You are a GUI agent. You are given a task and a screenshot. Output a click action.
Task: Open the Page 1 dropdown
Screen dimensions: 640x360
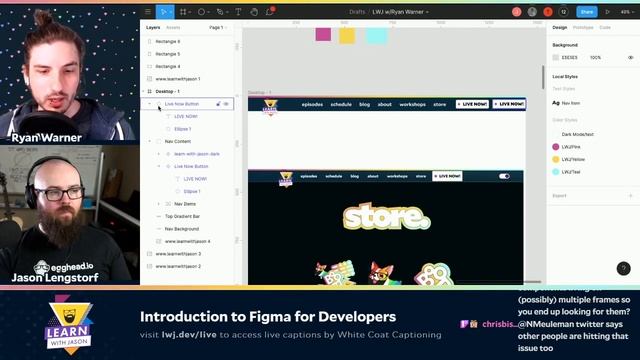218,27
